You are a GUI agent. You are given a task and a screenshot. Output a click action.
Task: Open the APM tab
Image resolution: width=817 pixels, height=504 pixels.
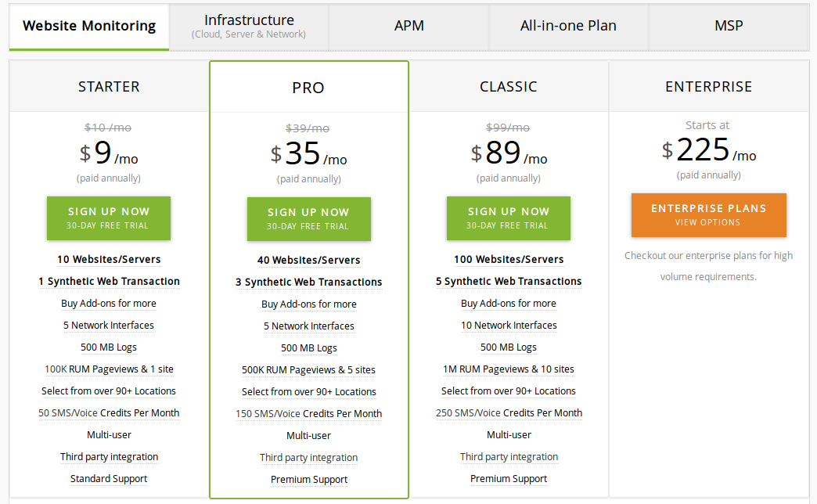point(409,25)
